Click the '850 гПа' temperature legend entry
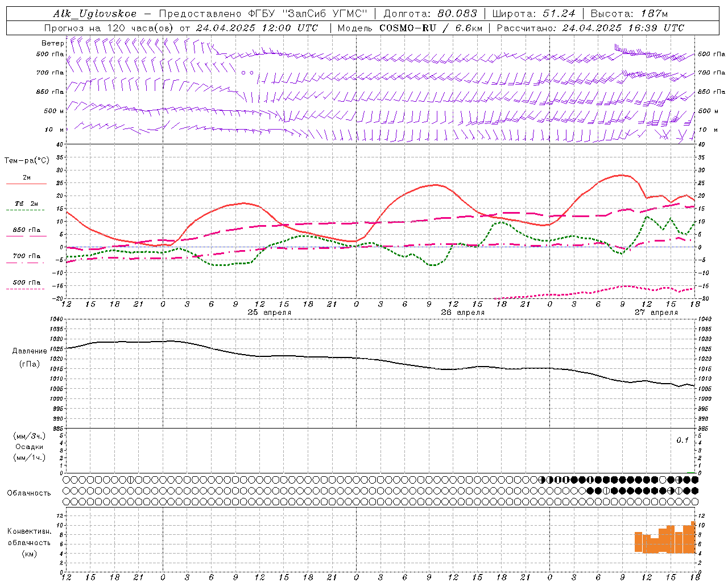The image size is (728, 582). (x=27, y=230)
